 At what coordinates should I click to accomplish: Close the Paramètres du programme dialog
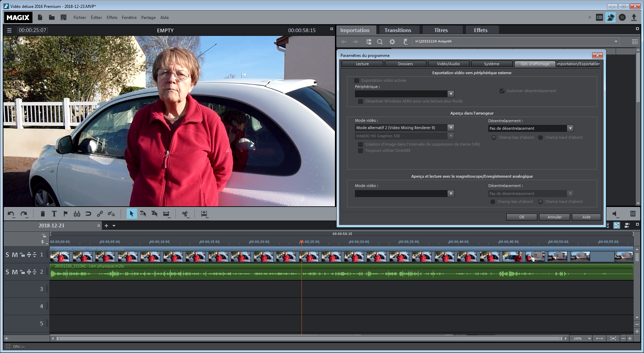597,55
